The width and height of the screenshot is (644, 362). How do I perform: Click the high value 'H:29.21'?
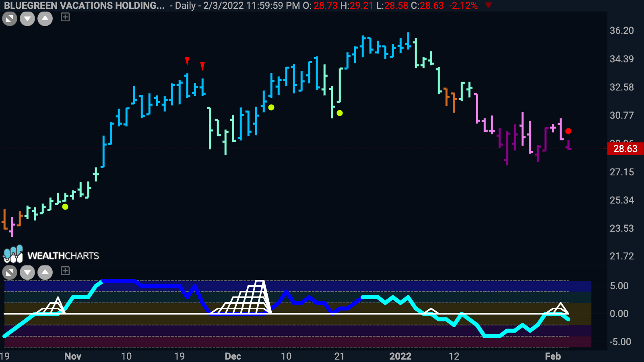click(357, 6)
